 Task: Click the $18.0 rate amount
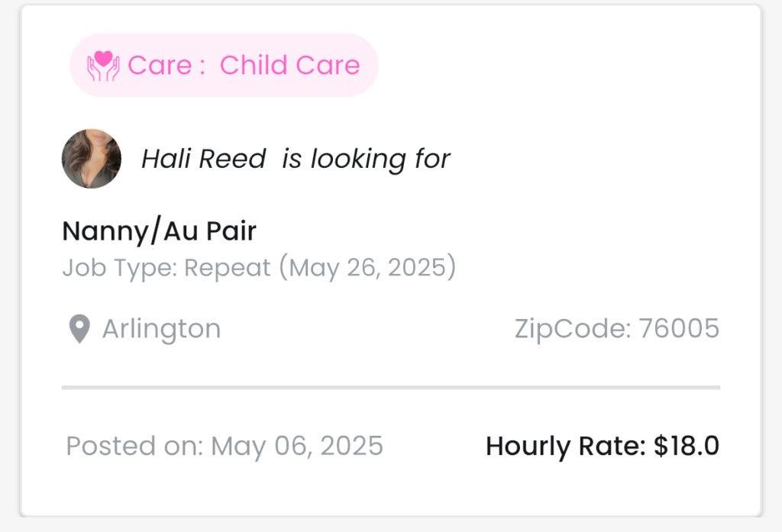[687, 446]
